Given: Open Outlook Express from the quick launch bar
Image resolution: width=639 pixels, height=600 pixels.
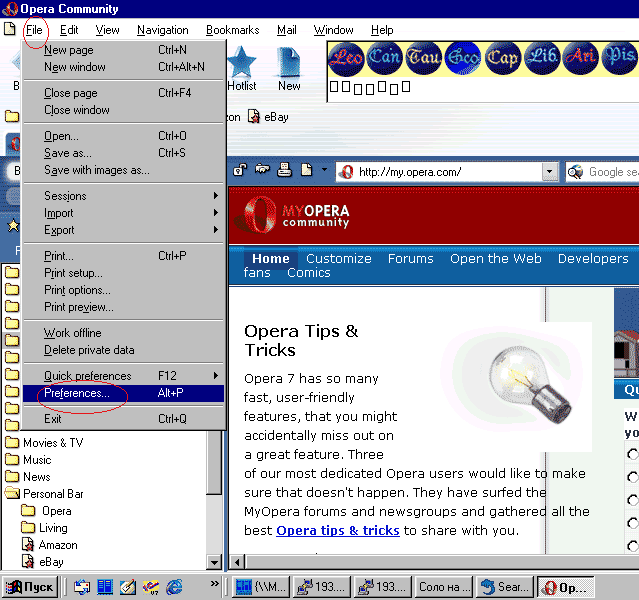Looking at the screenshot, I should 82,587.
